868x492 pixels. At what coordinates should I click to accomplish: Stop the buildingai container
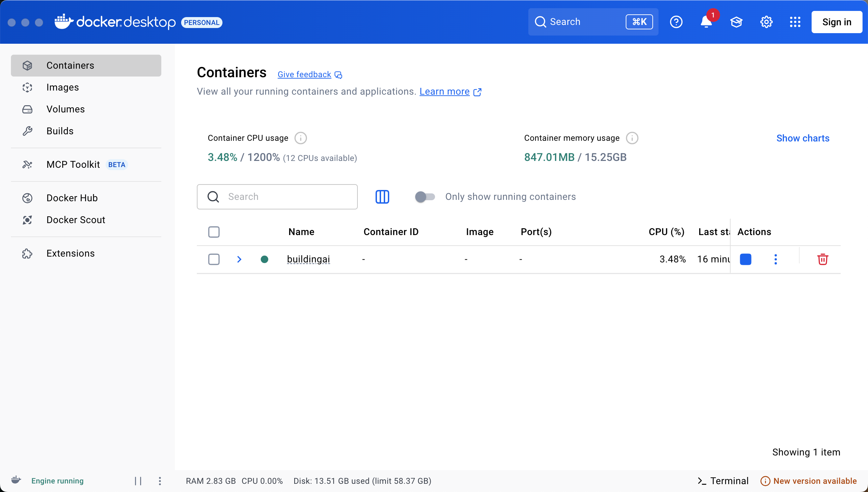pos(745,259)
